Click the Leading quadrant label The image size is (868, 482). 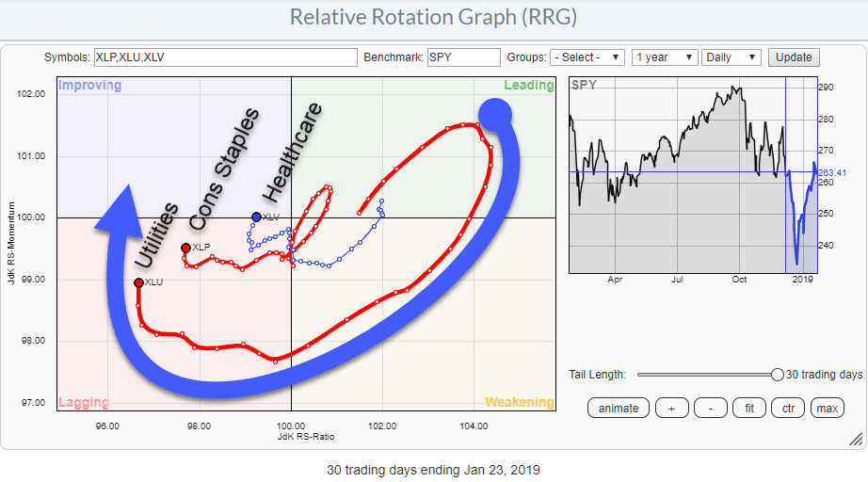(x=528, y=86)
